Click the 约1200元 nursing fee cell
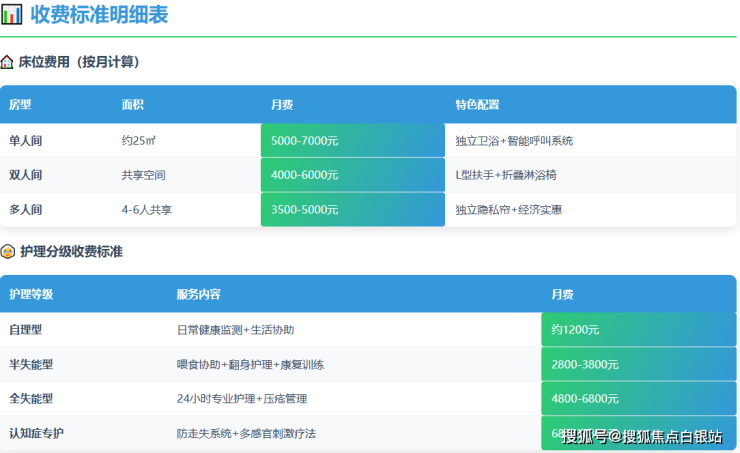This screenshot has height=453, width=740. click(x=638, y=329)
